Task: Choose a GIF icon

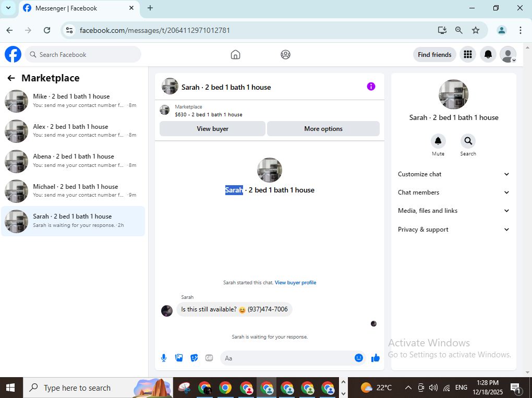Action: coord(209,358)
